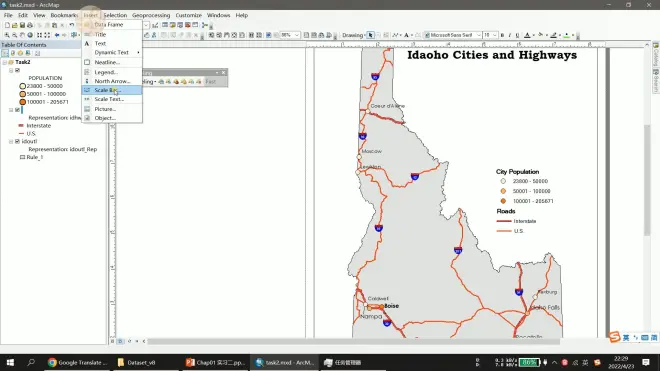Uncheck the idoutl layer checkbox

pyautogui.click(x=17, y=141)
